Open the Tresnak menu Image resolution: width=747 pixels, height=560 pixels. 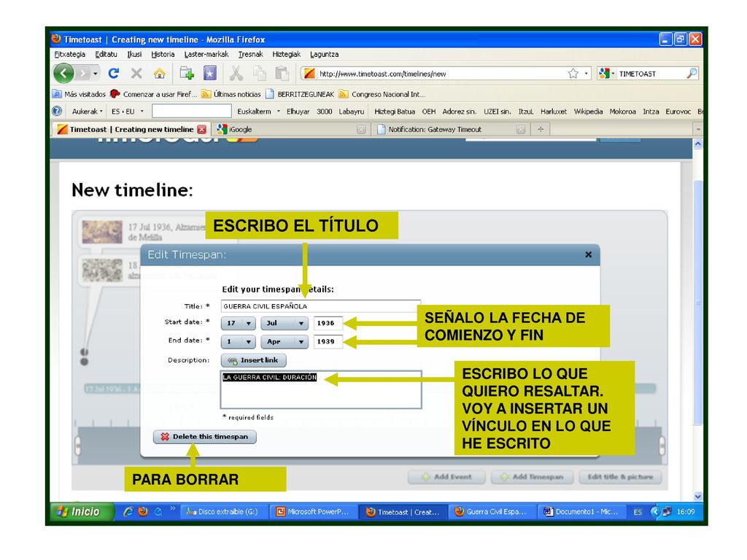(x=251, y=54)
